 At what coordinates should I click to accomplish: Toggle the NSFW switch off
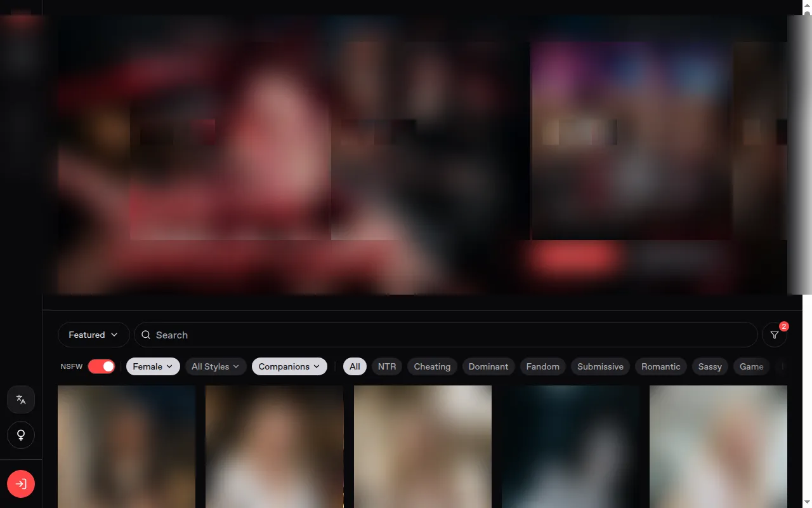click(x=101, y=366)
